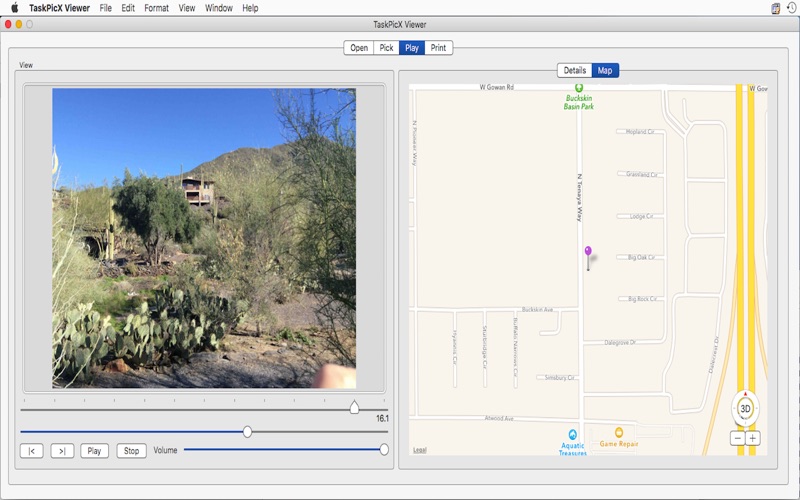Switch to the Pick tab

point(387,47)
